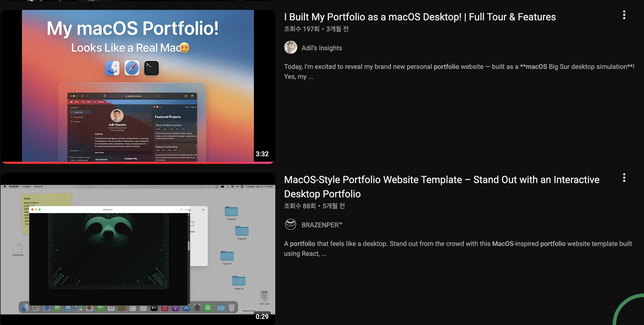Click the BRAZENPER channel avatar icon
Image resolution: width=644 pixels, height=325 pixels.
pos(290,225)
